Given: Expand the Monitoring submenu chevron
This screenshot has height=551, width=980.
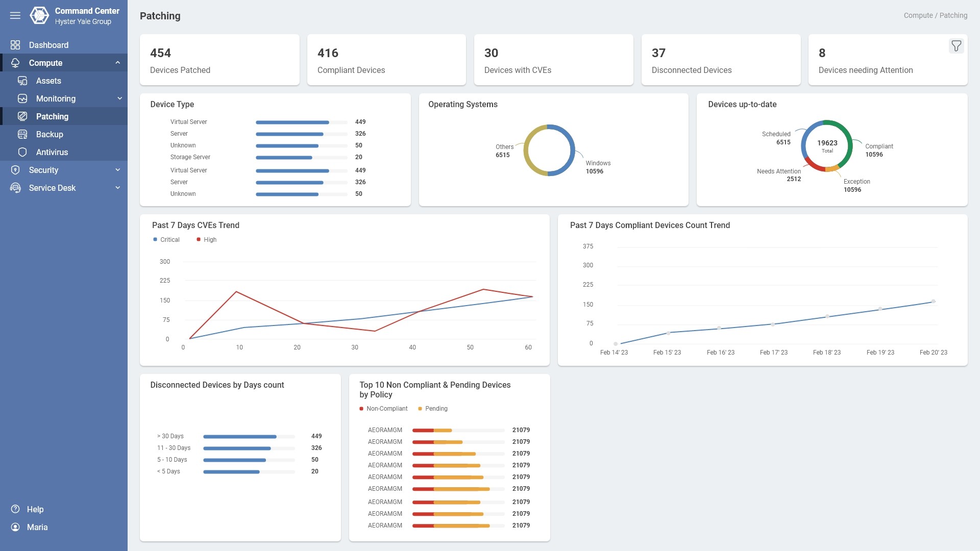Looking at the screenshot, I should [119, 98].
